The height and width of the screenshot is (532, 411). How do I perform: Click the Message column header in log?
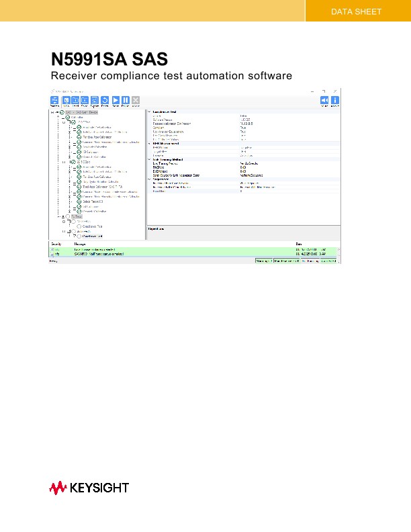80,244
